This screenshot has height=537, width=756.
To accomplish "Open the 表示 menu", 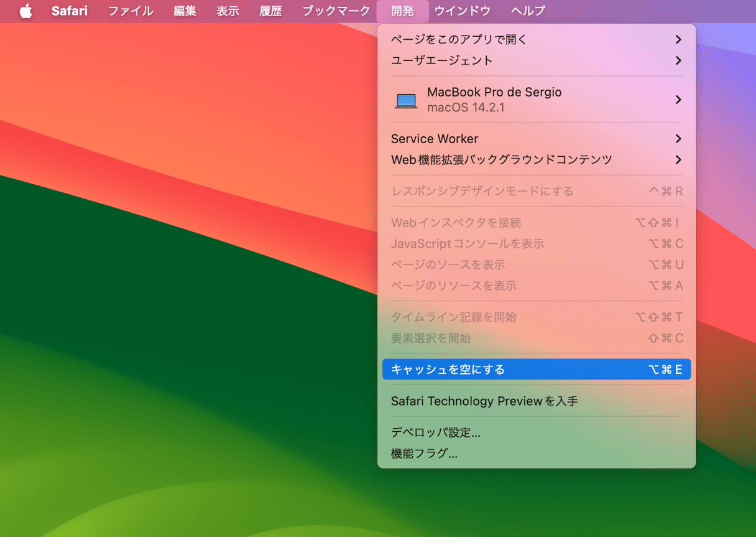I will coord(228,11).
